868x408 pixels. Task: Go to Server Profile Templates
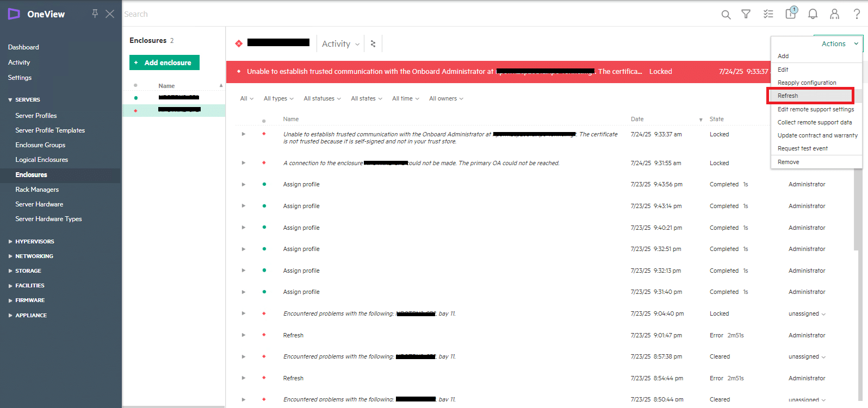tap(50, 130)
